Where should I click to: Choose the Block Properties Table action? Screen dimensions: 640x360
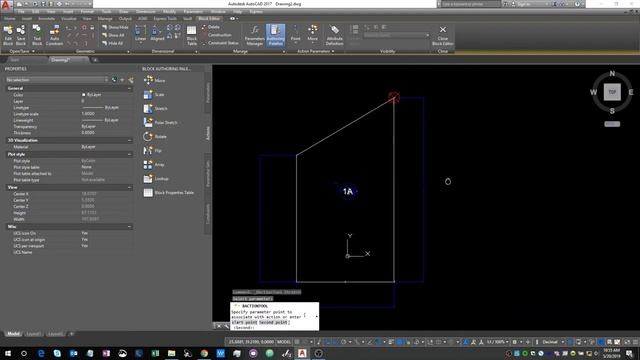click(169, 193)
